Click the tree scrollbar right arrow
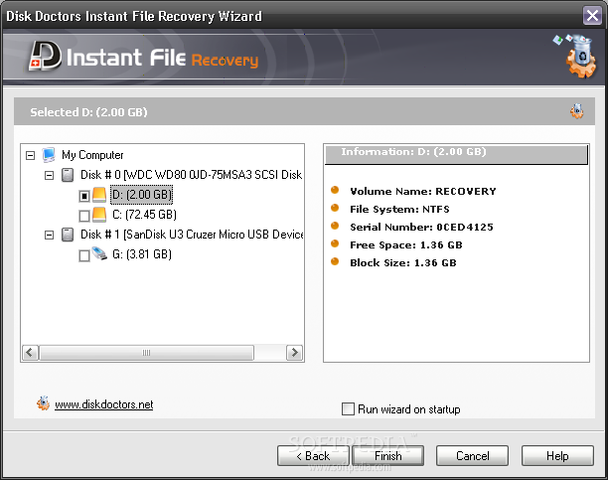The image size is (608, 480). click(295, 353)
